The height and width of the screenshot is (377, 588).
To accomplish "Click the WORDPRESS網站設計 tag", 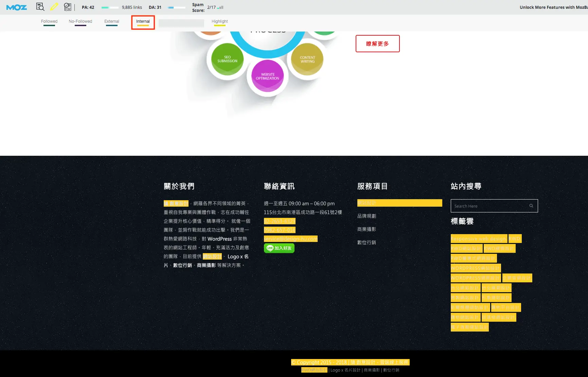I will click(x=476, y=268).
